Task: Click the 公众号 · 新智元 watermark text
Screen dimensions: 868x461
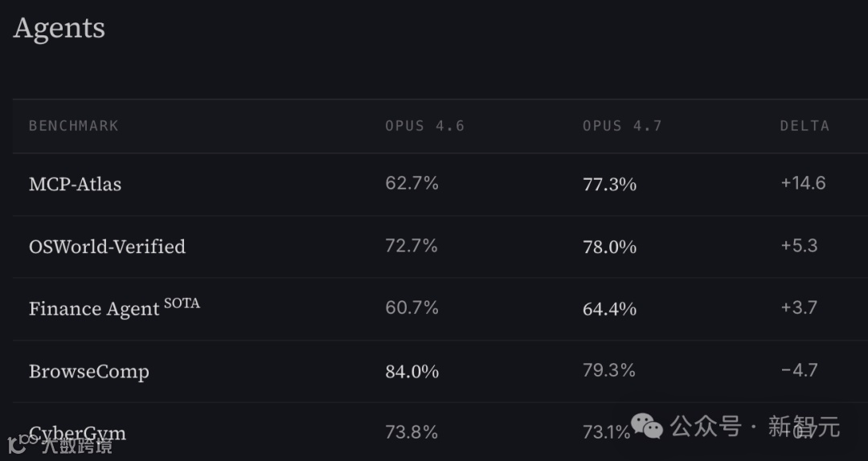Action: [x=755, y=426]
